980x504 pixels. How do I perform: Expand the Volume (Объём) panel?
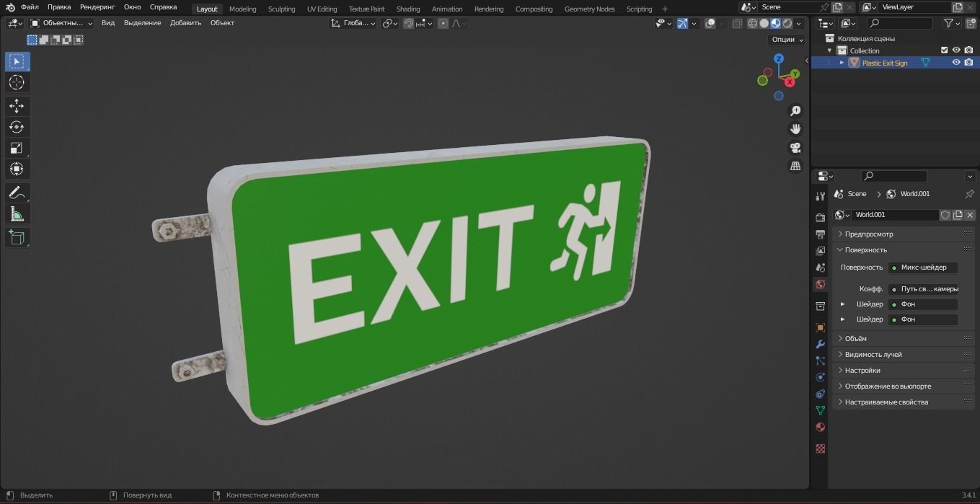(x=904, y=338)
